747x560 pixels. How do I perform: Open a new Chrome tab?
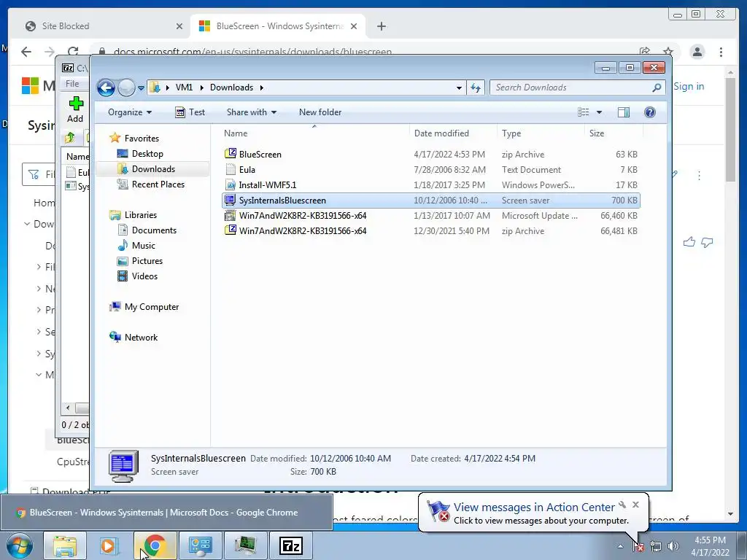pyautogui.click(x=381, y=26)
